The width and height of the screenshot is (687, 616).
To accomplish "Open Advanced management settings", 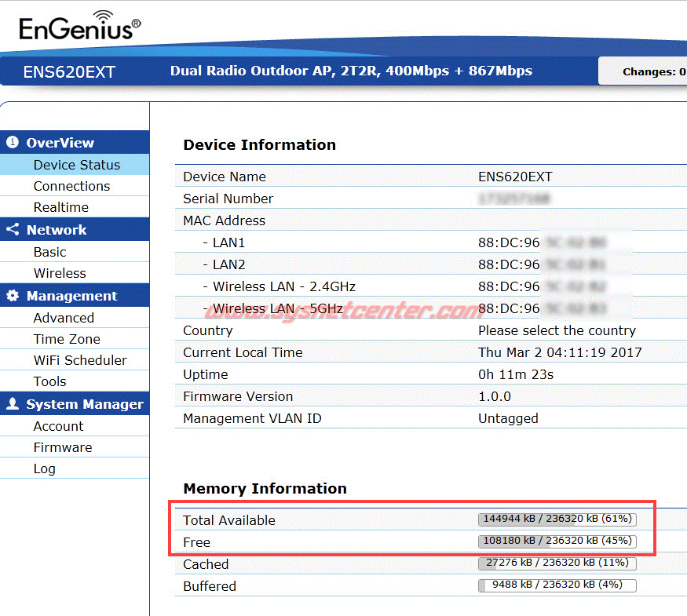I will point(64,318).
